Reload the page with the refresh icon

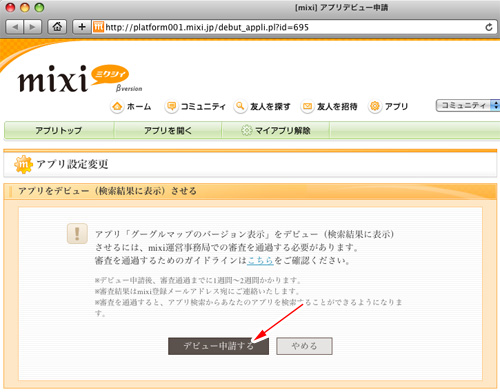click(489, 27)
